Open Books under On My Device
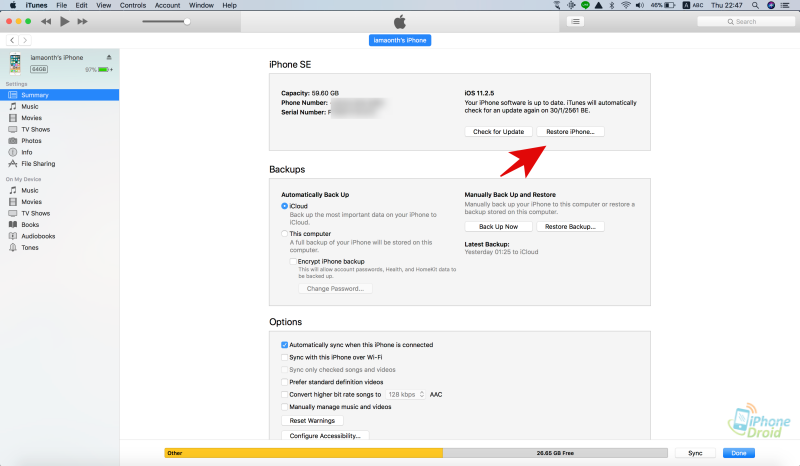This screenshot has height=466, width=800. 30,225
